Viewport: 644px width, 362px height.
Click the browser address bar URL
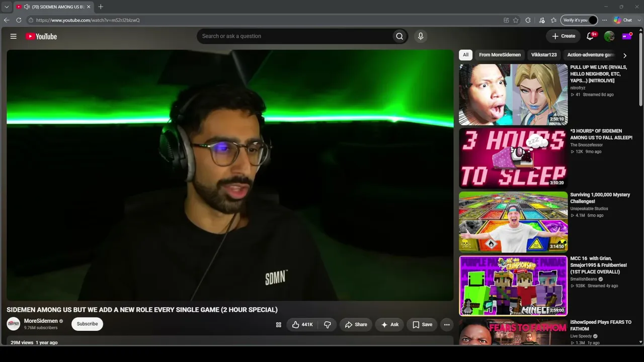(x=88, y=20)
